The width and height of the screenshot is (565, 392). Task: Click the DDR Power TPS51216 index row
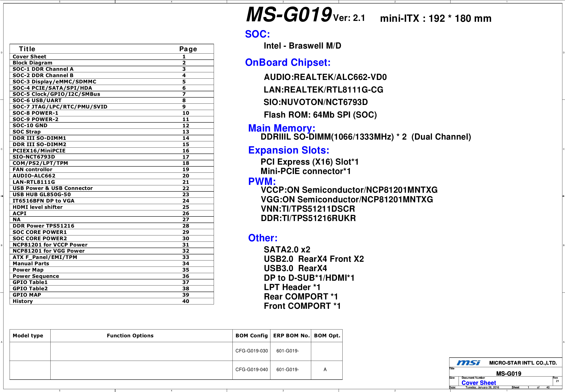point(43,226)
